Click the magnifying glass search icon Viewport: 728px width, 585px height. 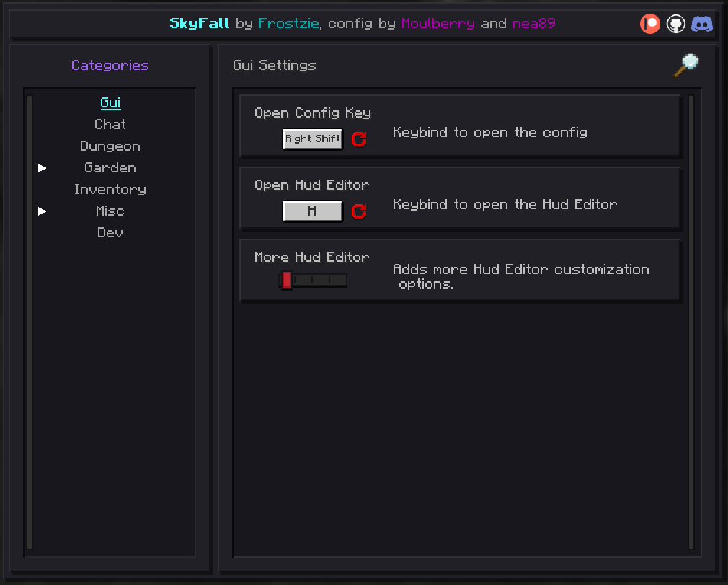(686, 65)
